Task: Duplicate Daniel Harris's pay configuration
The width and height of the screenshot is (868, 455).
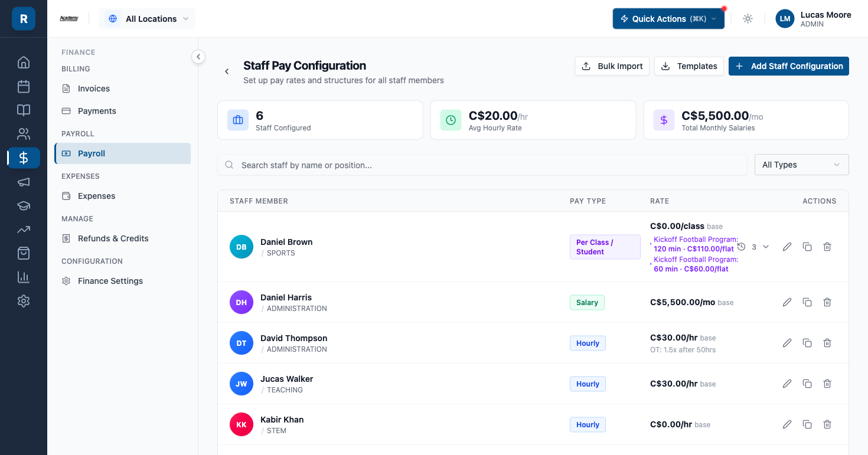Action: coord(807,302)
